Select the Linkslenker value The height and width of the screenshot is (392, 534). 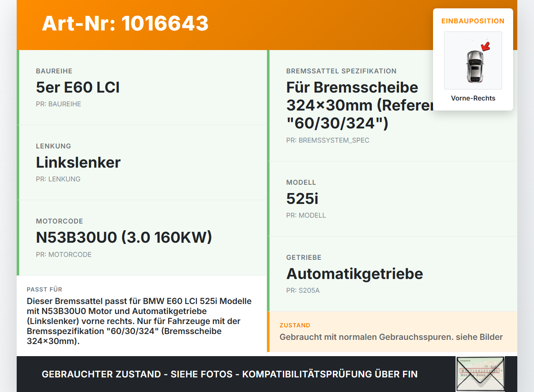point(78,163)
